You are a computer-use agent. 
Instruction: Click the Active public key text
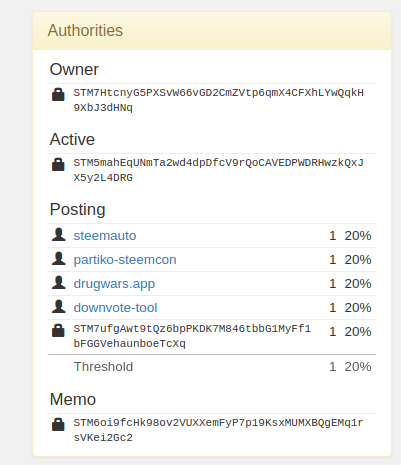coord(219,170)
